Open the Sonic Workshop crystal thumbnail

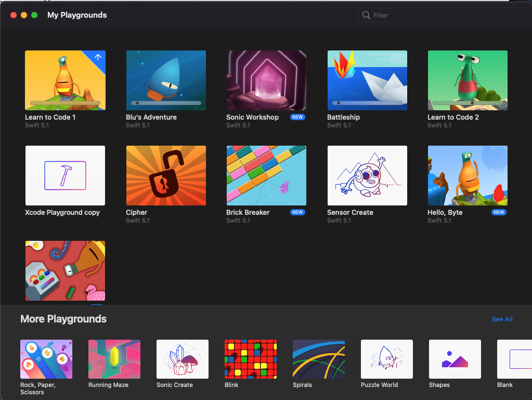(x=266, y=81)
